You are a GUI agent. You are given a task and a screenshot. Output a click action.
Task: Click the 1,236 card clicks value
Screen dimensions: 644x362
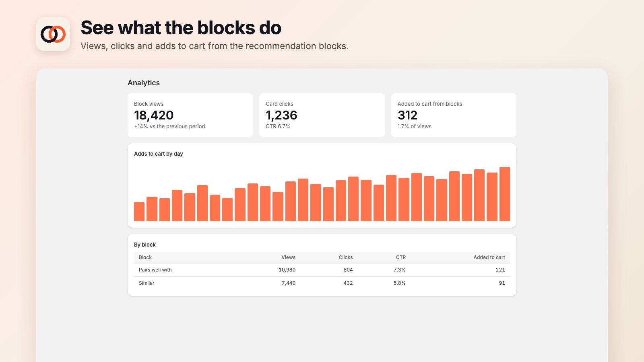click(x=281, y=115)
